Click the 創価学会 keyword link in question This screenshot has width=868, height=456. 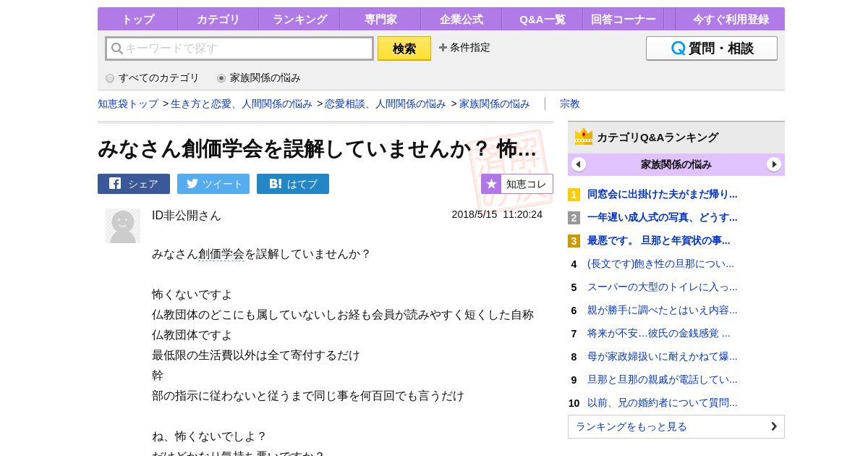[221, 254]
